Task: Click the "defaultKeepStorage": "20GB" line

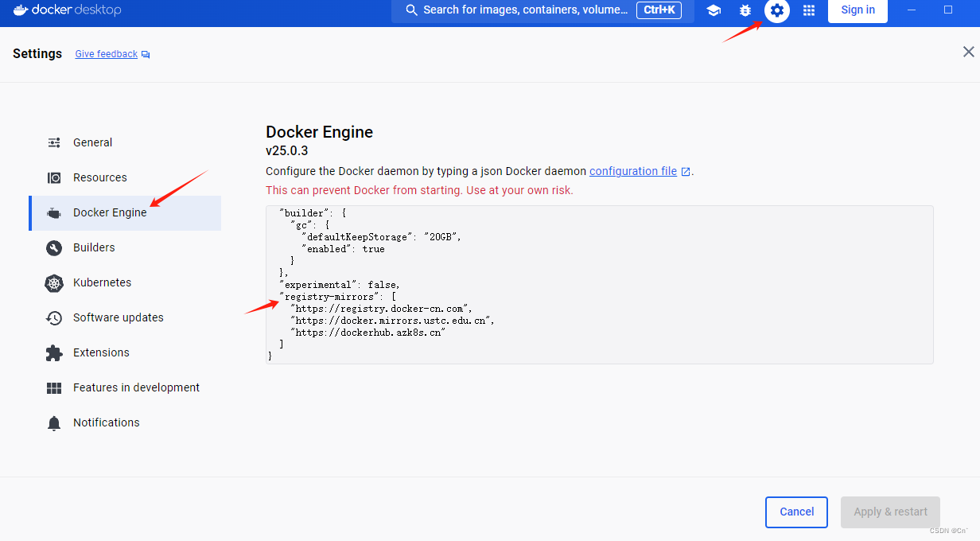Action: tap(381, 237)
